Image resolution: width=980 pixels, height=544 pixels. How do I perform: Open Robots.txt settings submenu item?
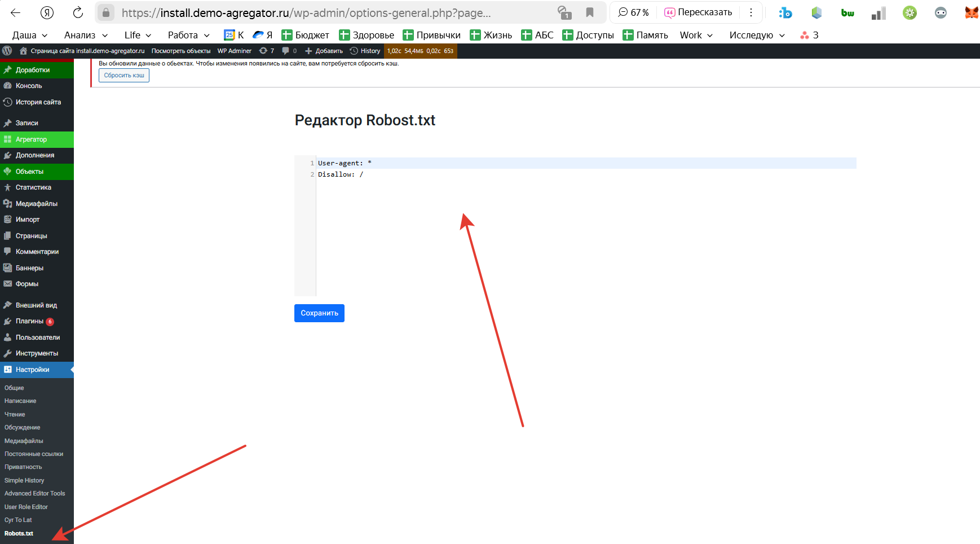coord(19,533)
